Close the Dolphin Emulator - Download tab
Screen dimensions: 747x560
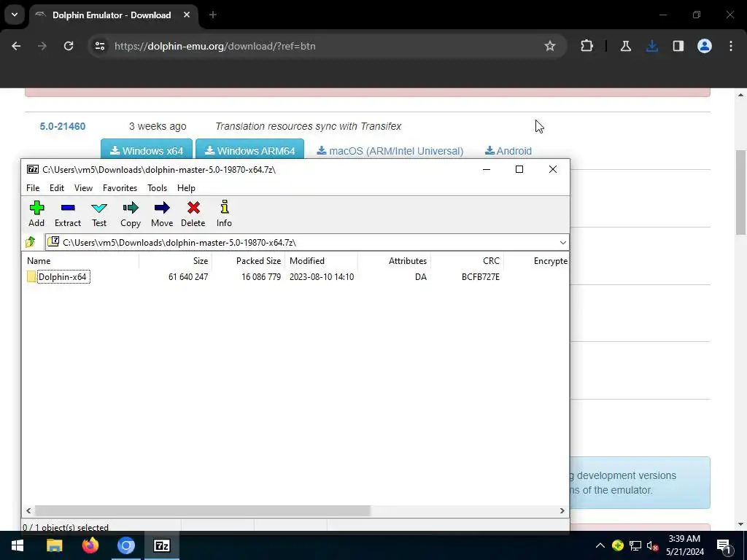(x=187, y=15)
